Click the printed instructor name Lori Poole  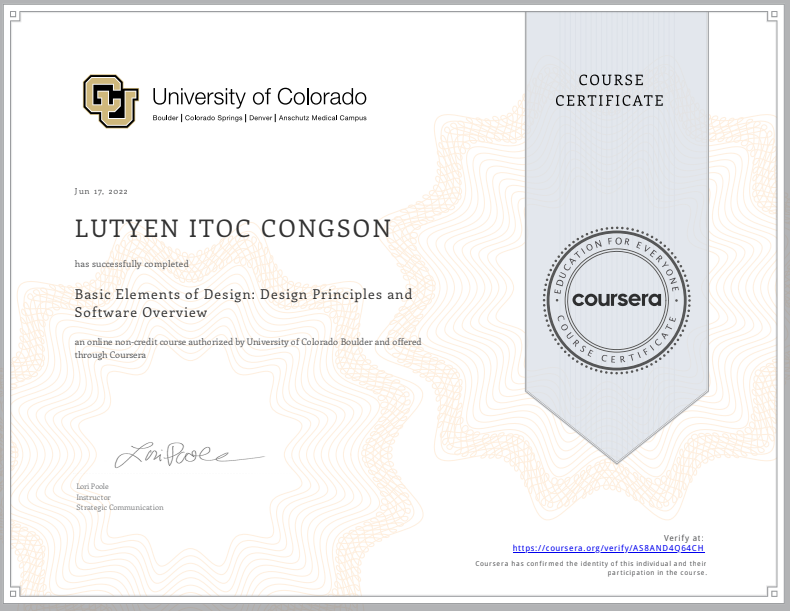tap(92, 486)
